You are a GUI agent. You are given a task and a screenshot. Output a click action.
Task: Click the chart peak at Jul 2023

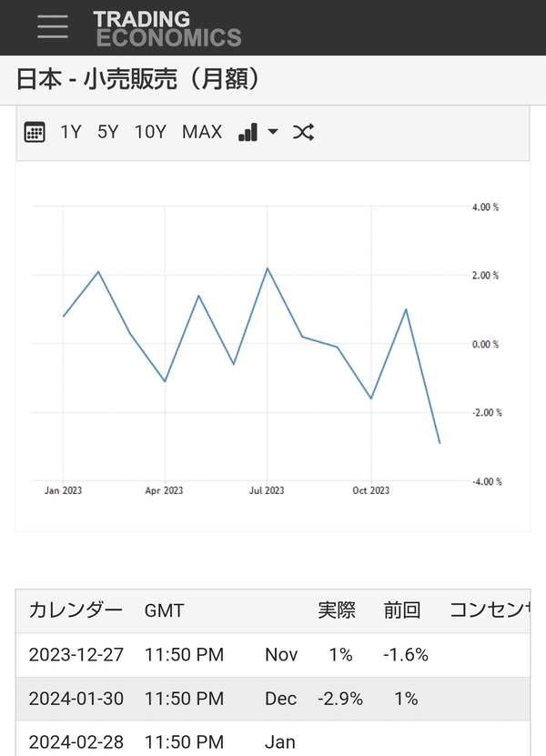(x=268, y=268)
